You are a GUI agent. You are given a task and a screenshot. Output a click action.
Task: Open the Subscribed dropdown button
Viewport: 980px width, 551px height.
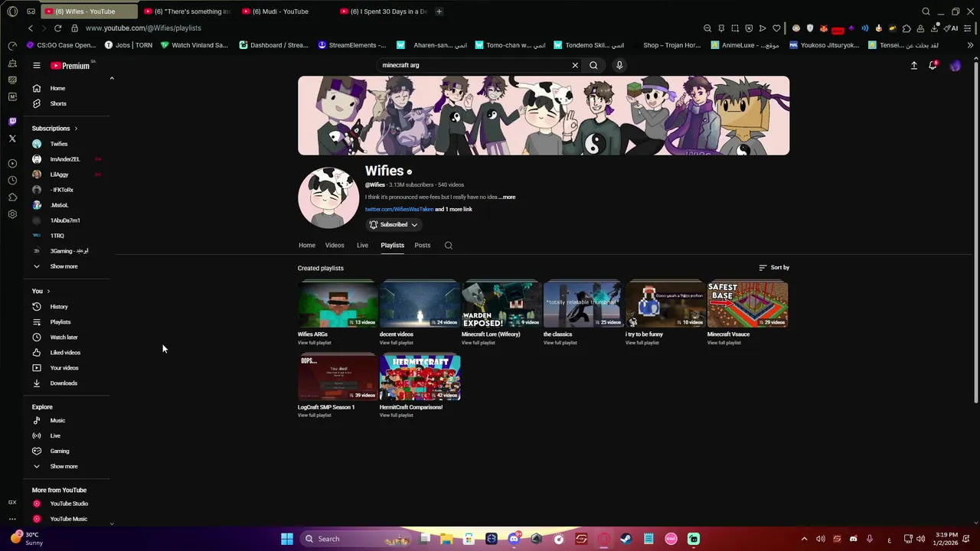coord(394,224)
